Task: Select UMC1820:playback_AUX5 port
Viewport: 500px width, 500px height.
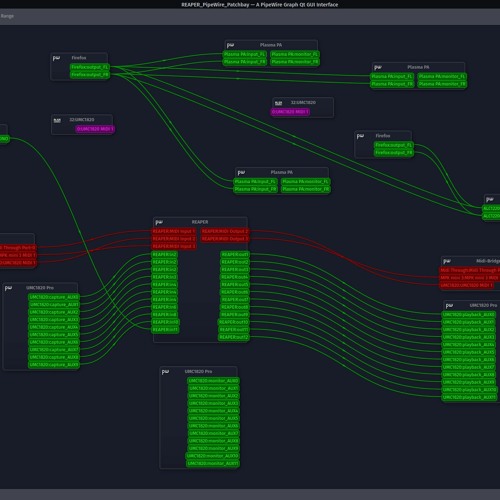Action: [469, 352]
